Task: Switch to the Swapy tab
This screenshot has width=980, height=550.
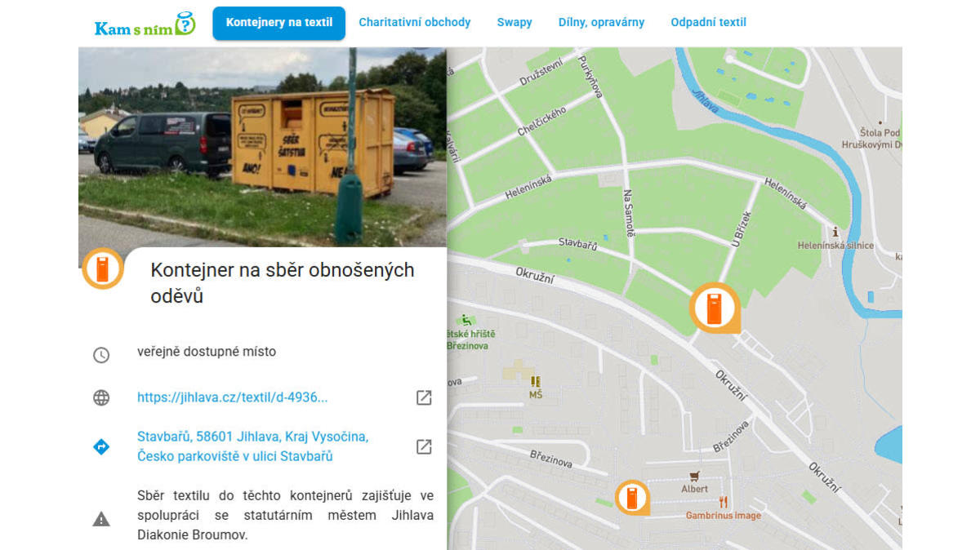Action: tap(514, 23)
